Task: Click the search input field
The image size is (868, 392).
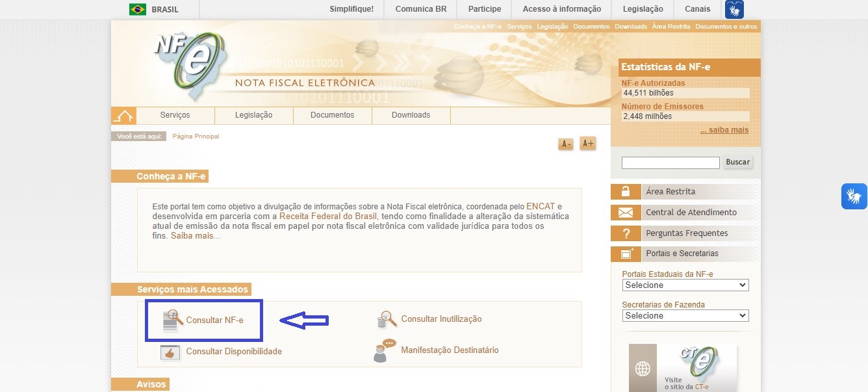Action: pyautogui.click(x=670, y=163)
